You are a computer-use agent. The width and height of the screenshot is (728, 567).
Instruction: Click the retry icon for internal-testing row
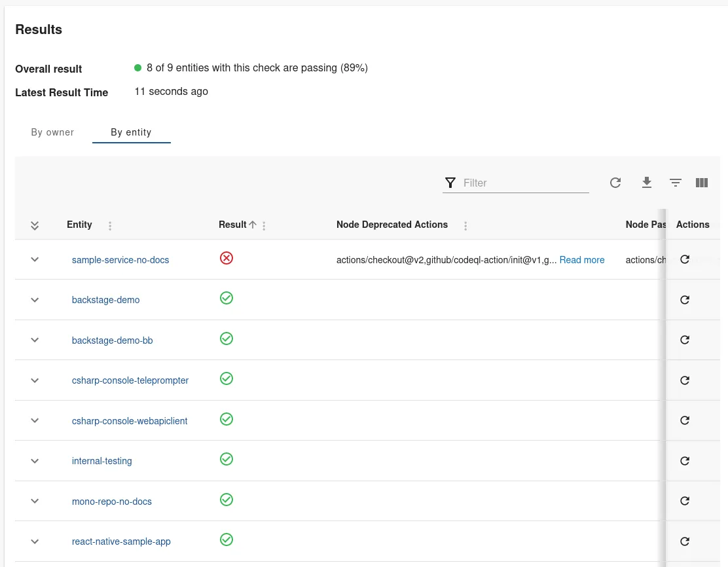685,460
